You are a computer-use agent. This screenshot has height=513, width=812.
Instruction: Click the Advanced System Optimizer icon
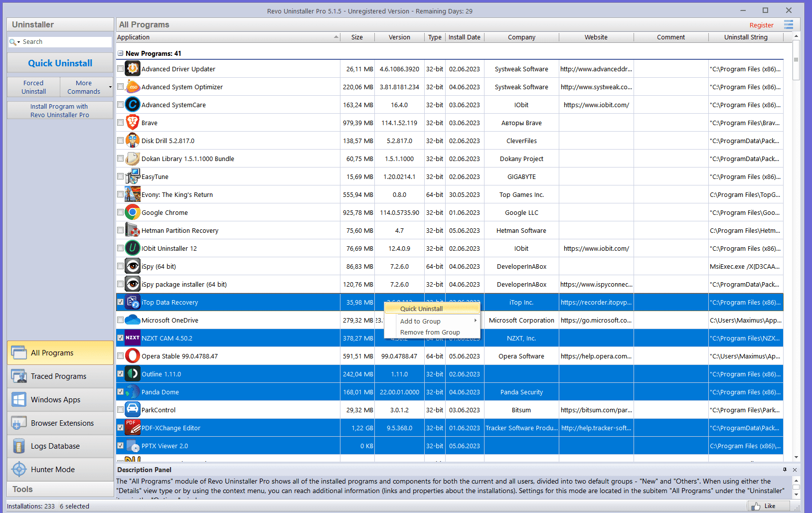point(133,87)
